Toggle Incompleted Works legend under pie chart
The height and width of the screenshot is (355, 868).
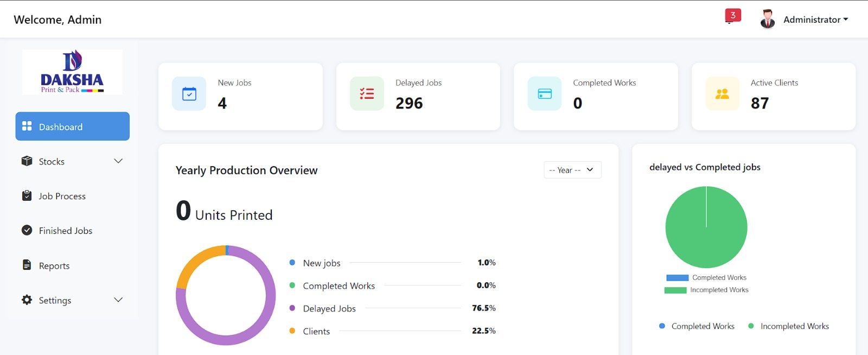coord(788,326)
